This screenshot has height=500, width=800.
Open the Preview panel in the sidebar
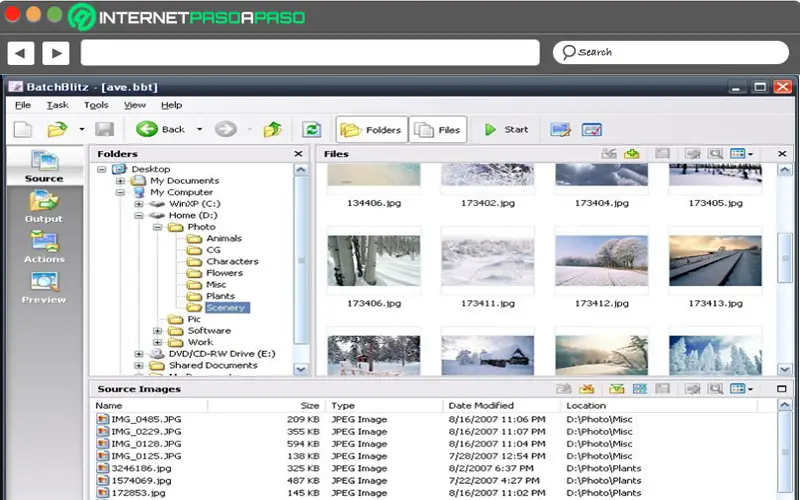click(43, 286)
